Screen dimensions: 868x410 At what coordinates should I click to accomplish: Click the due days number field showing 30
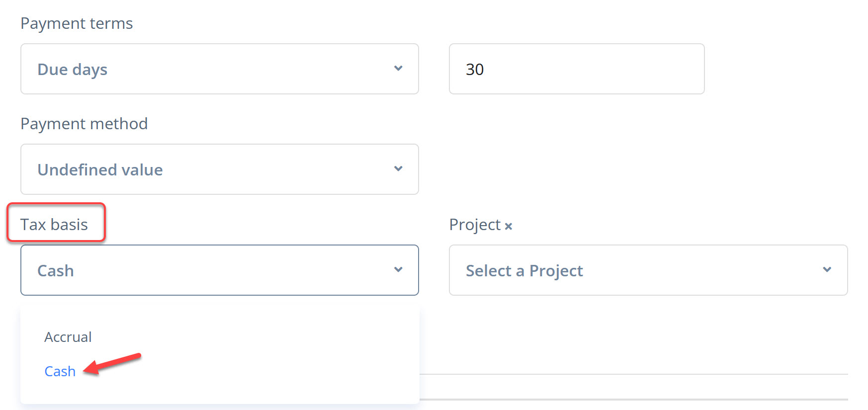576,69
